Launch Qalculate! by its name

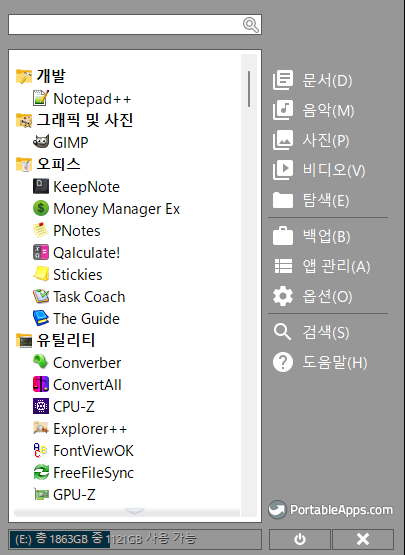coord(87,253)
